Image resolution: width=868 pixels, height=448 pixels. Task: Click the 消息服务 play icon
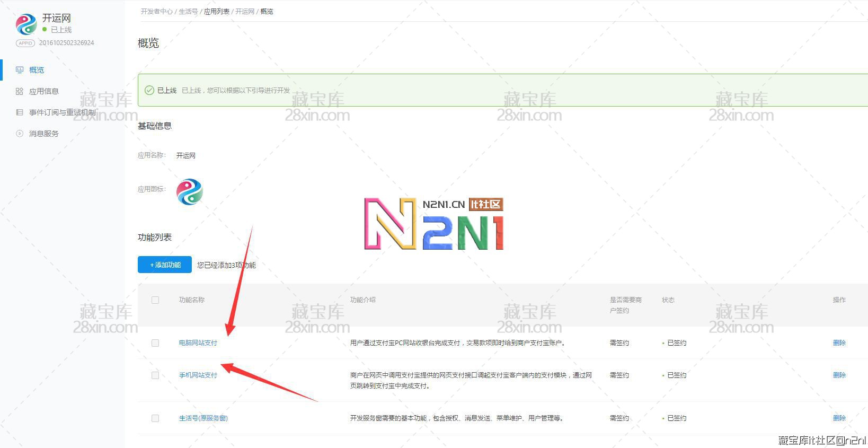pos(20,134)
